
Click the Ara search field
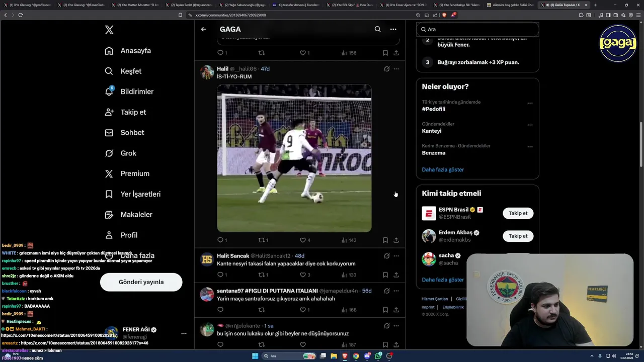coord(477,30)
